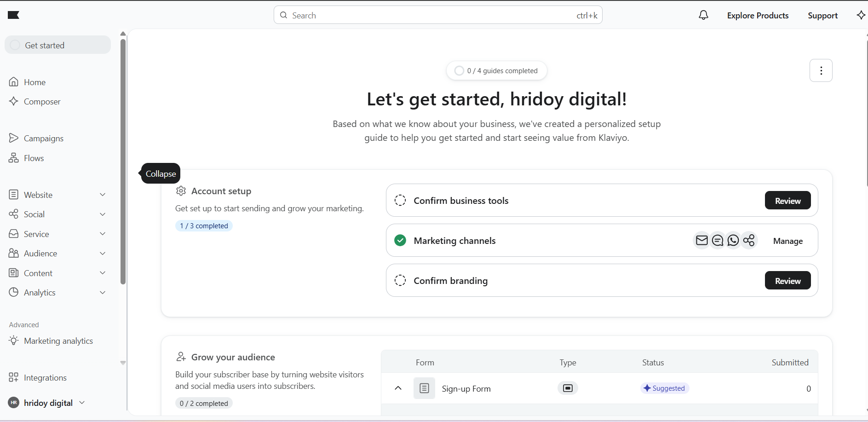
Task: Open Marketing analytics in the sidebar
Action: [51, 341]
